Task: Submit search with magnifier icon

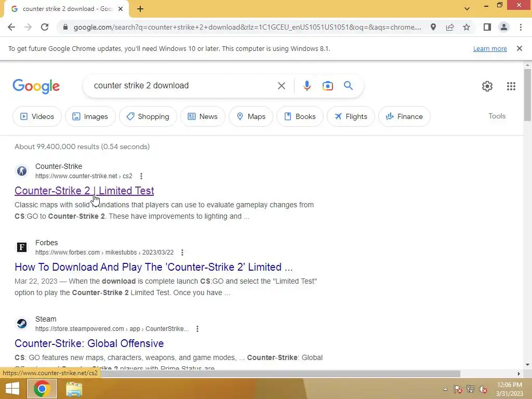Action: tap(348, 86)
